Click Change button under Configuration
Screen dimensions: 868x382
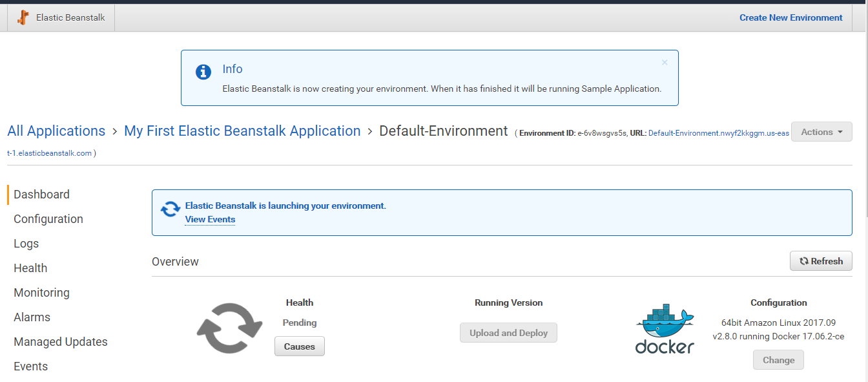778,360
